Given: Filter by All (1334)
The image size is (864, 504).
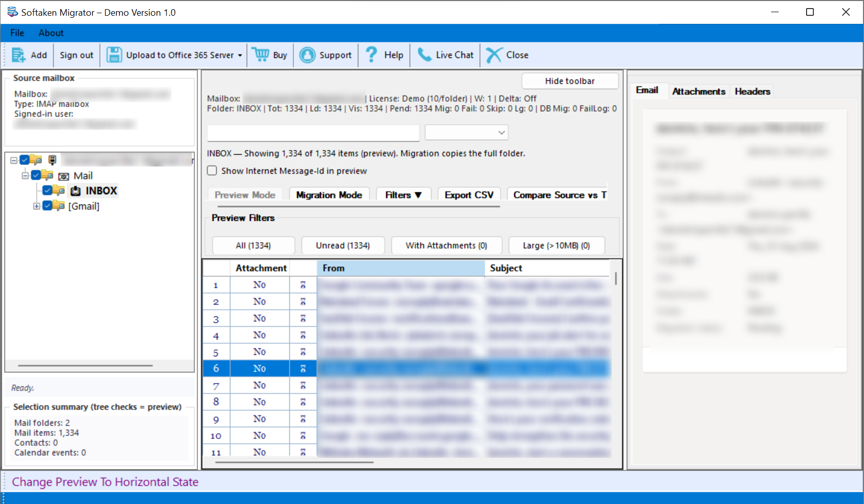Looking at the screenshot, I should click(x=253, y=246).
